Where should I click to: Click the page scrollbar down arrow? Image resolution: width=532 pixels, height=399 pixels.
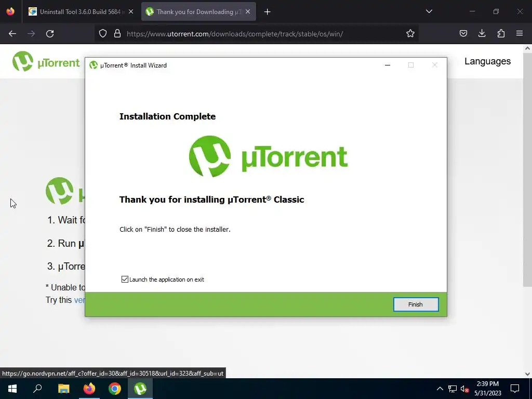point(527,374)
